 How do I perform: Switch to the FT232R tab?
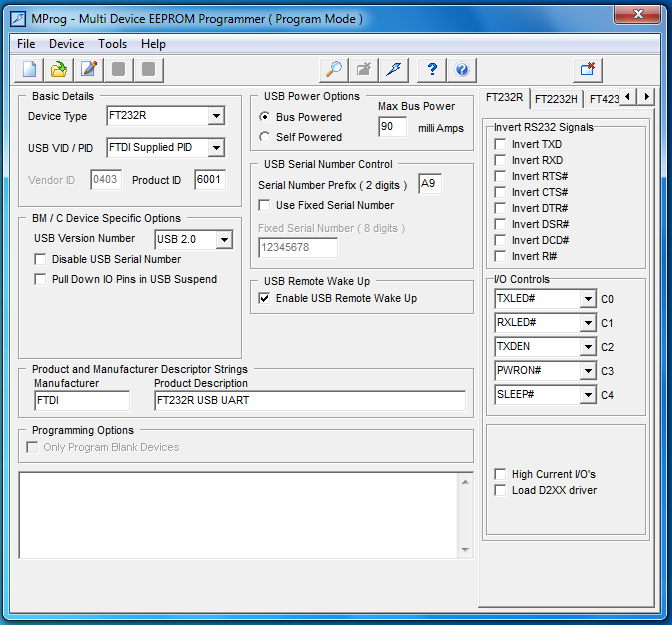(504, 97)
